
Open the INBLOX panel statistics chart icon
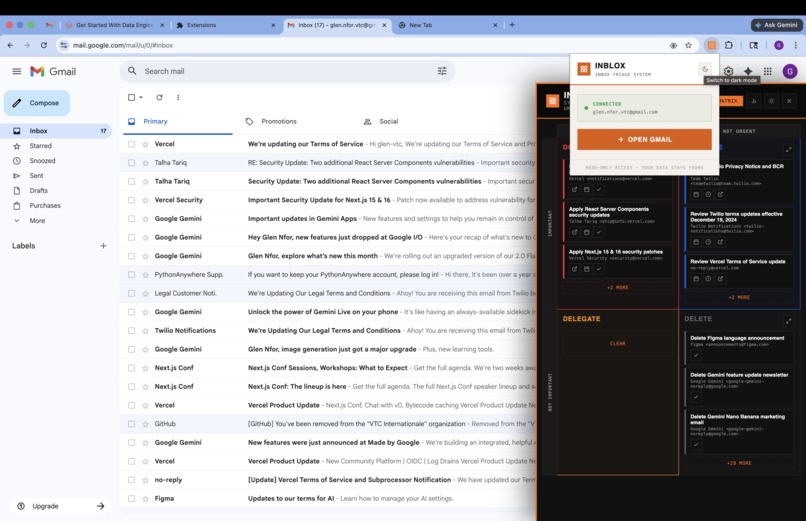pos(754,101)
